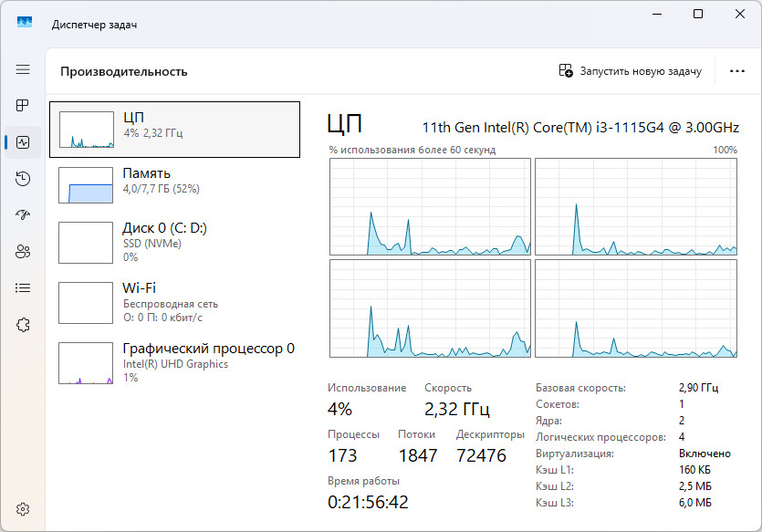Close the Task Manager window

point(740,14)
